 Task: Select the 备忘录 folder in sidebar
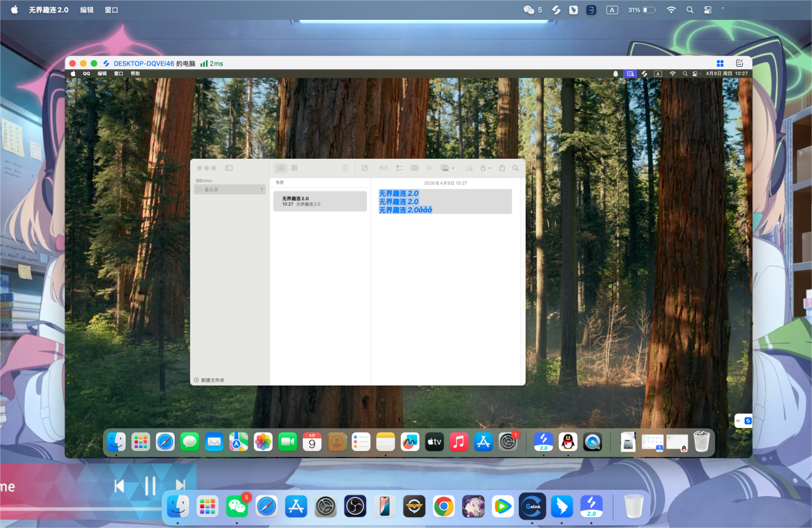229,190
